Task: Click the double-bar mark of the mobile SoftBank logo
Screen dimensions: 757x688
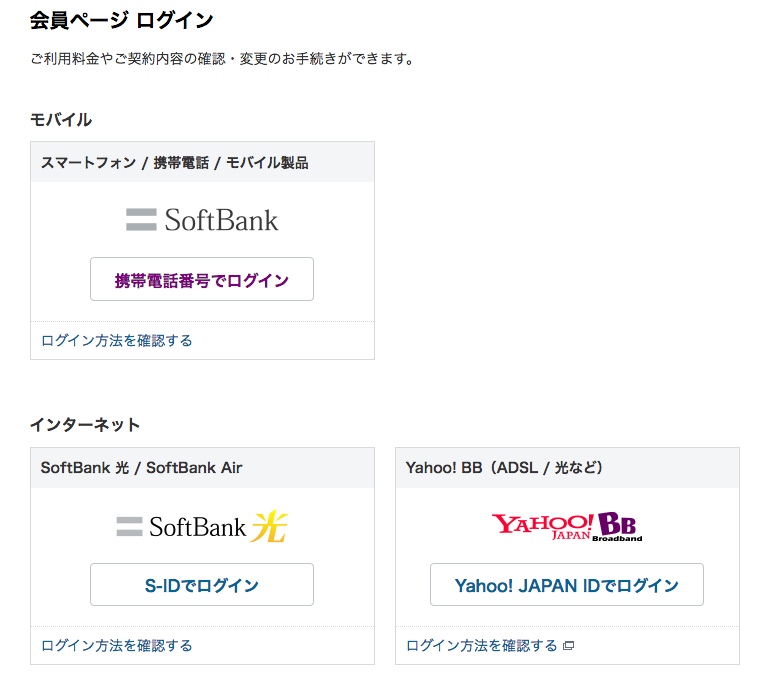Action: pos(141,220)
